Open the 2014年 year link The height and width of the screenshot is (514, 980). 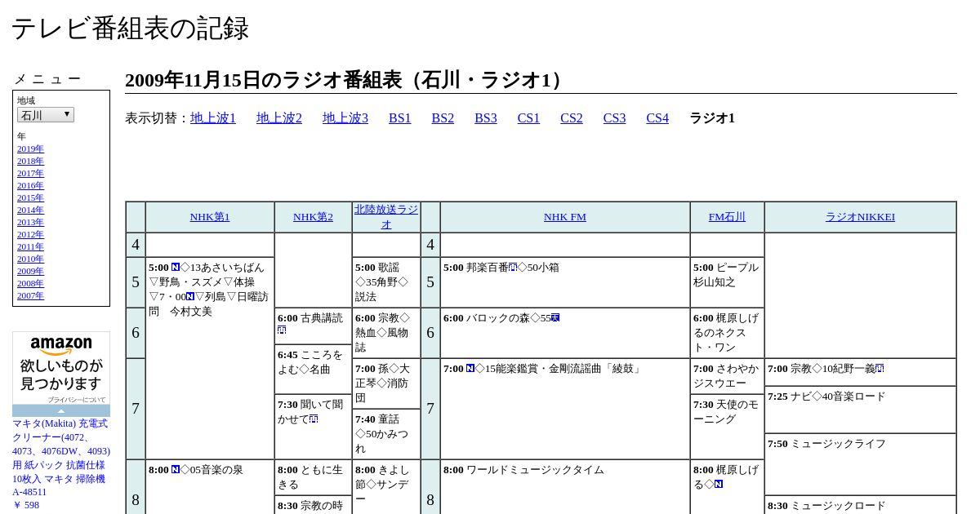point(30,210)
